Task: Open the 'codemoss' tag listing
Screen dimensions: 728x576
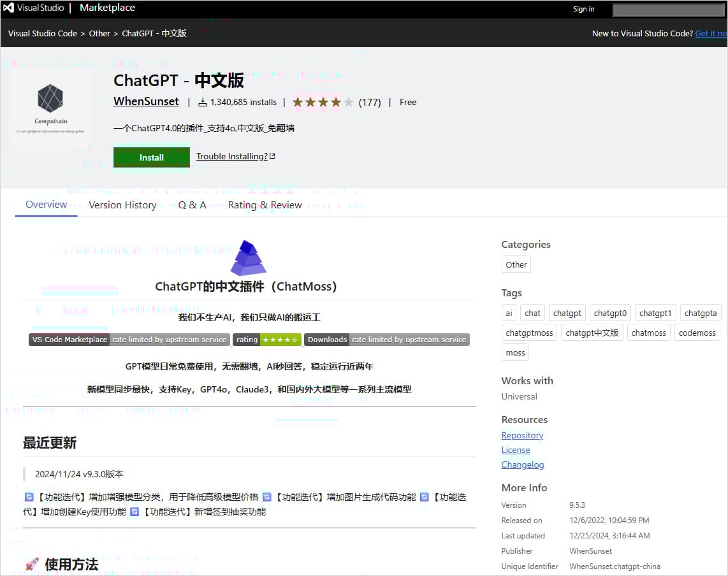Action: (697, 332)
